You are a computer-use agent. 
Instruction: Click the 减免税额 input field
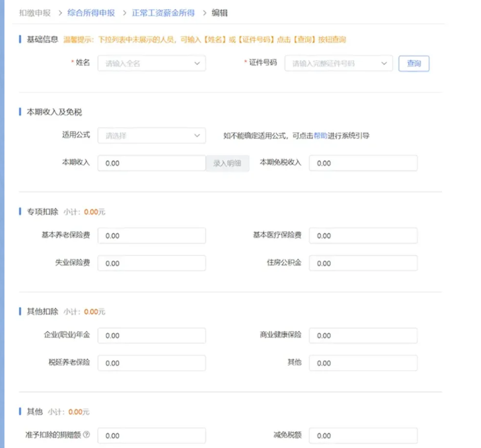click(x=363, y=435)
